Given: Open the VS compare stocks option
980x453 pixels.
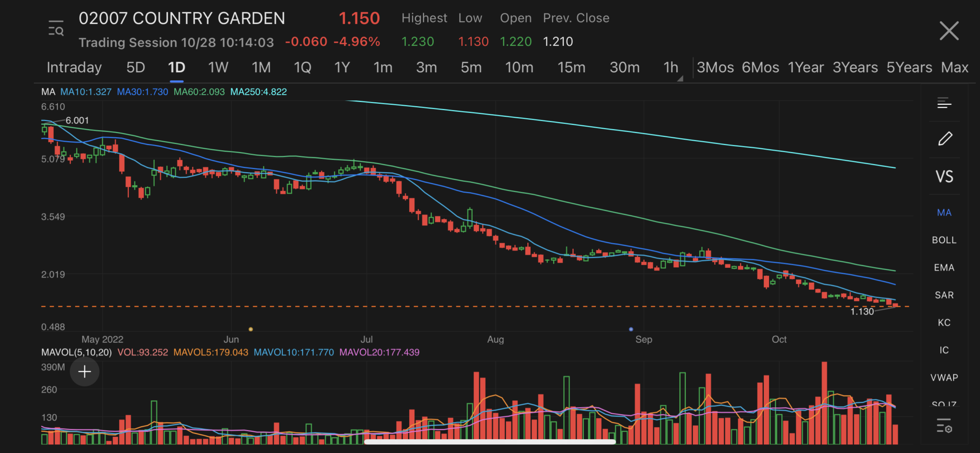Looking at the screenshot, I should click(944, 177).
